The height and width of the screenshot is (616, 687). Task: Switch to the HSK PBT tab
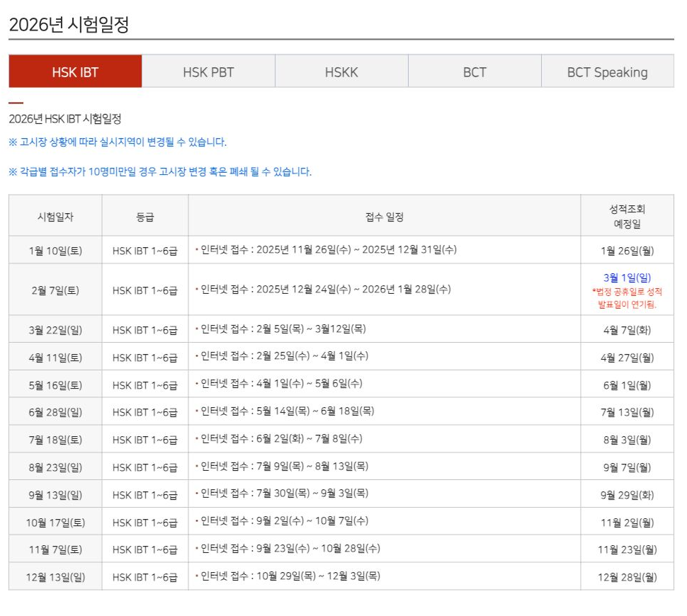point(208,72)
